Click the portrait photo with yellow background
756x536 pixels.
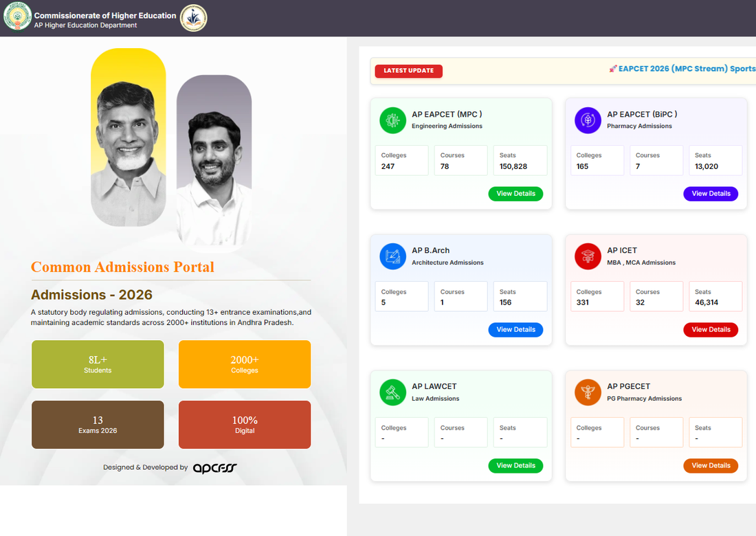(129, 137)
